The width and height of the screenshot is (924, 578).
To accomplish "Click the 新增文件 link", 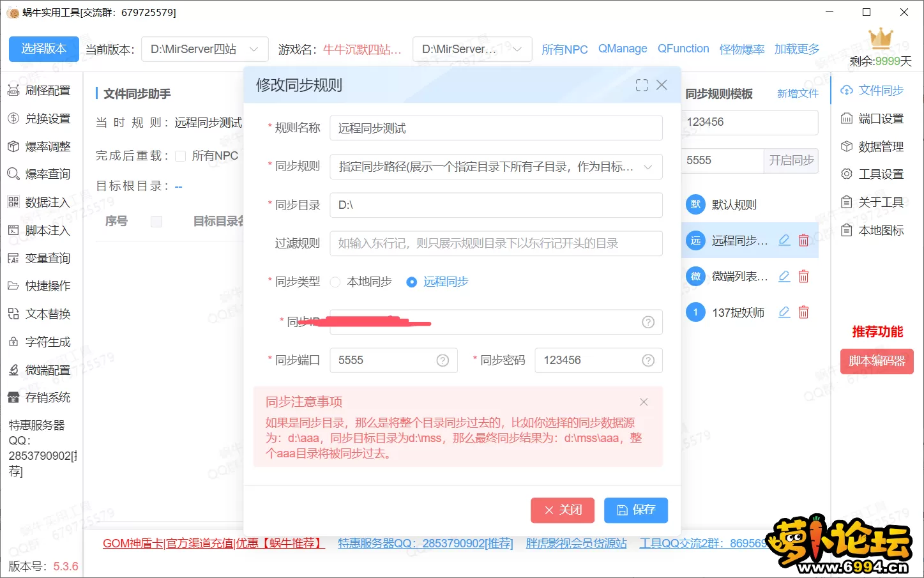I will (x=798, y=93).
